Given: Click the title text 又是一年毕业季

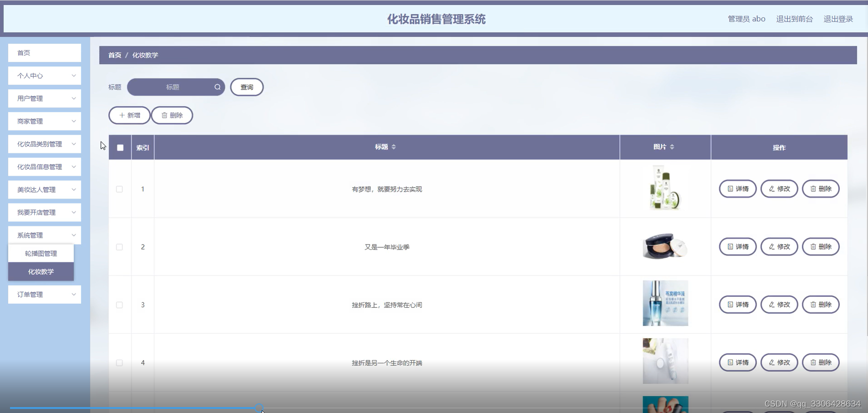Looking at the screenshot, I should [x=387, y=247].
